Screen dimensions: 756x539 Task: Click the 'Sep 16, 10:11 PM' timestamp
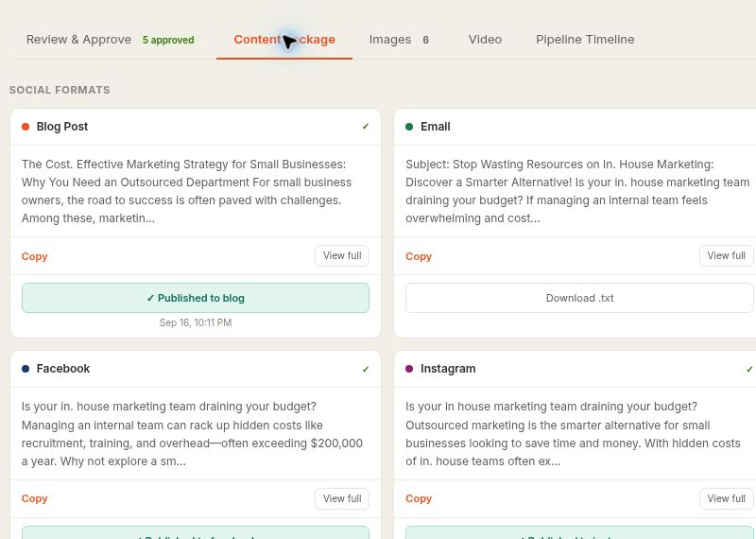[x=196, y=322]
